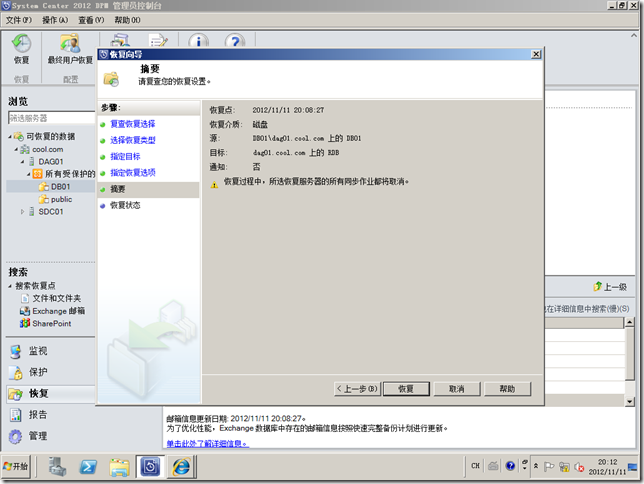
Task: Click the 上一级 up-level icon
Action: pos(598,286)
